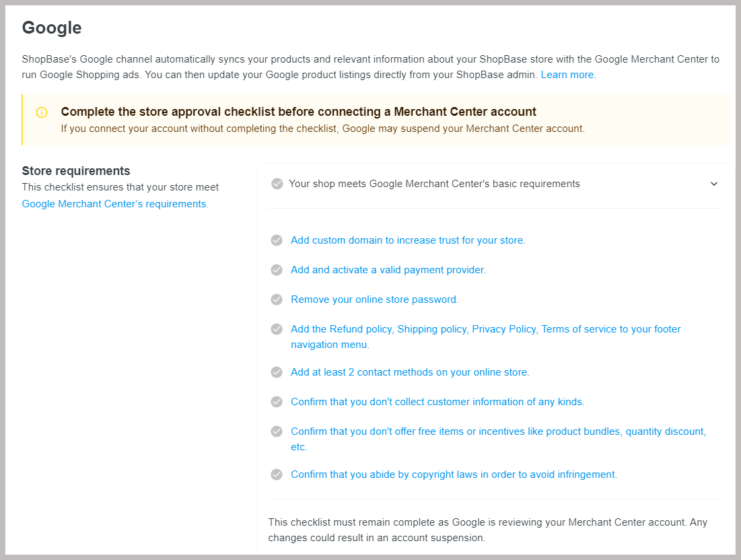Collapse the basic requirements section with chevron

tap(714, 184)
